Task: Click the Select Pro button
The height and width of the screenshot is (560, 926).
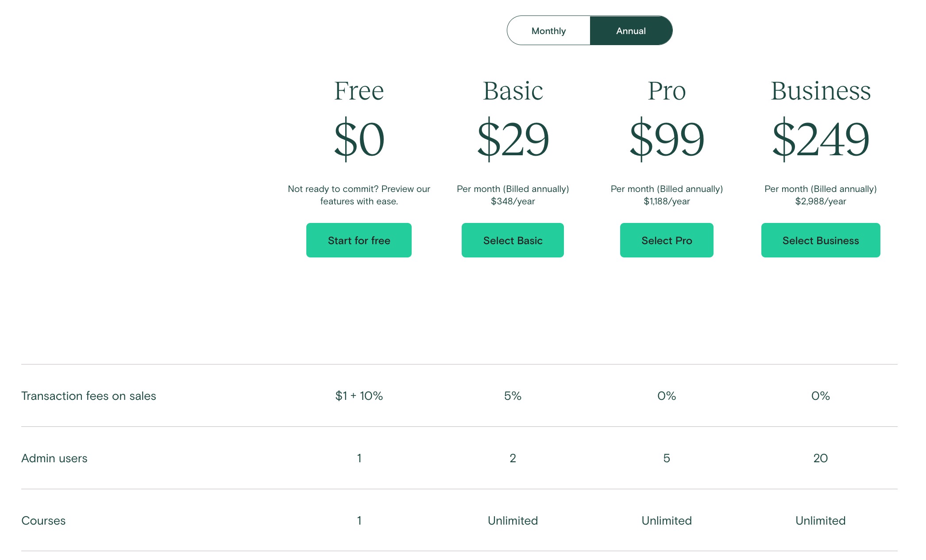Action: pos(667,240)
